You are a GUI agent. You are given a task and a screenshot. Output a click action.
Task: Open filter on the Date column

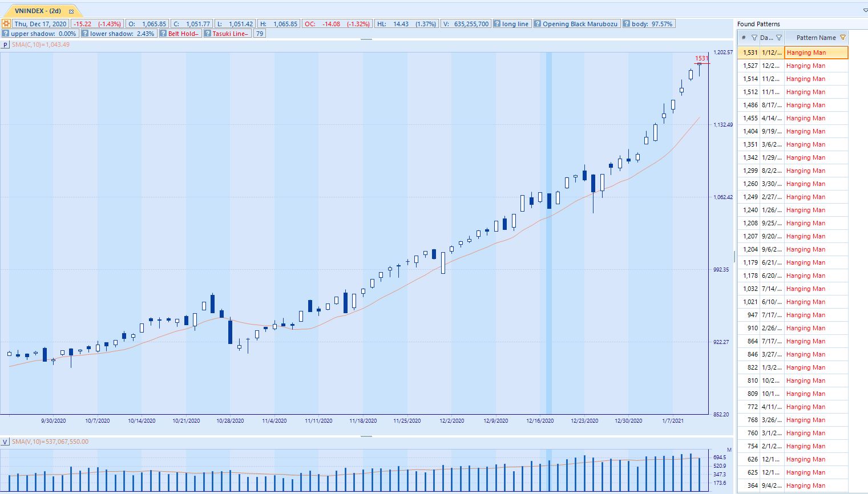[x=778, y=38]
